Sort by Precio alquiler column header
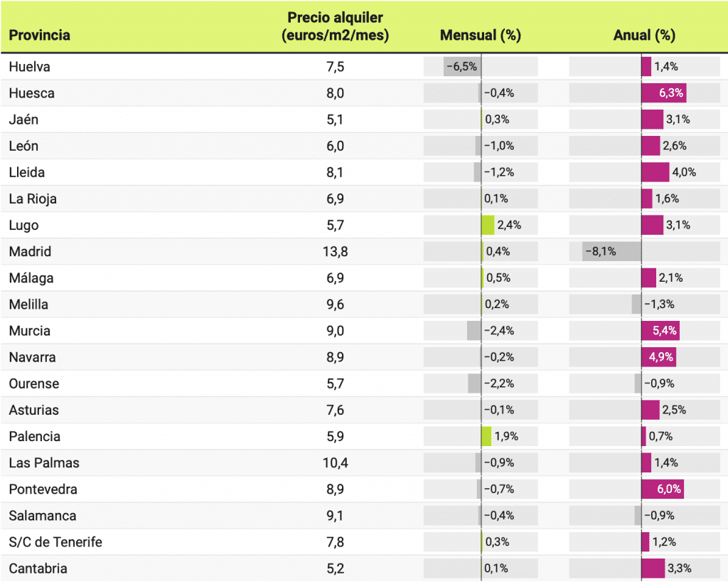Viewport: 728px width, 582px height. pyautogui.click(x=336, y=26)
